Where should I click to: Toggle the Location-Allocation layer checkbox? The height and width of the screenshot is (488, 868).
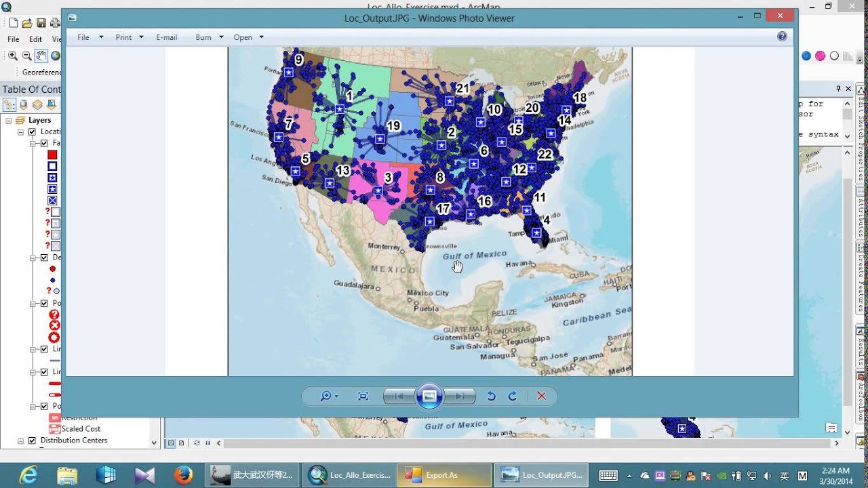(x=32, y=131)
